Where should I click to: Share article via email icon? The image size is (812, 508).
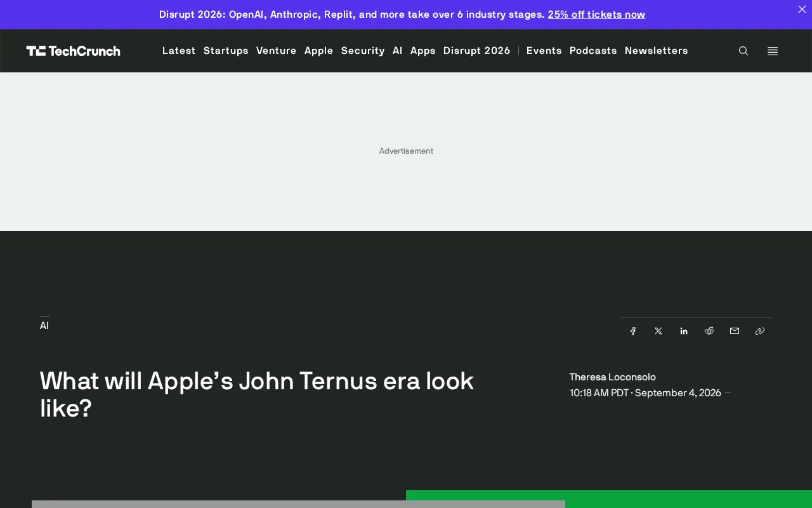pyautogui.click(x=735, y=331)
